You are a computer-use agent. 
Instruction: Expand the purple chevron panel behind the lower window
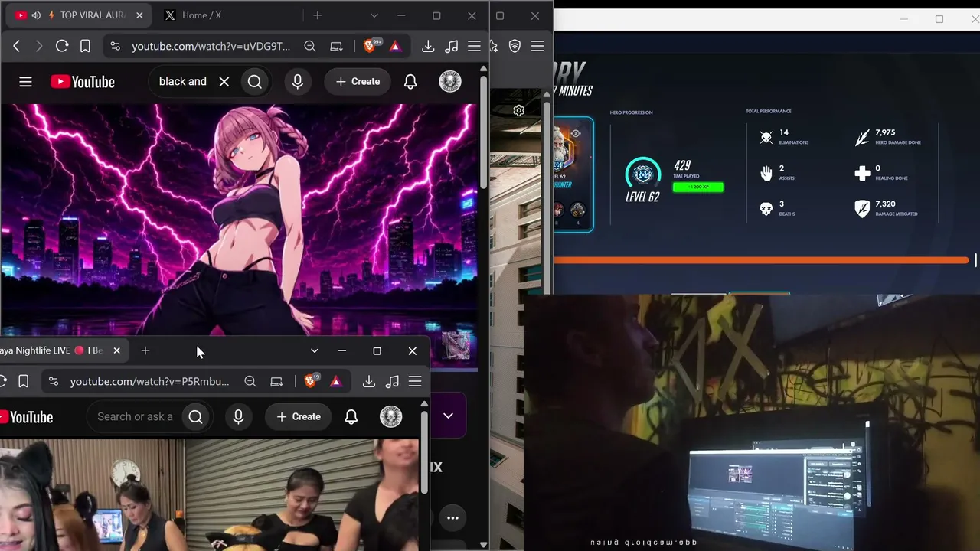448,416
